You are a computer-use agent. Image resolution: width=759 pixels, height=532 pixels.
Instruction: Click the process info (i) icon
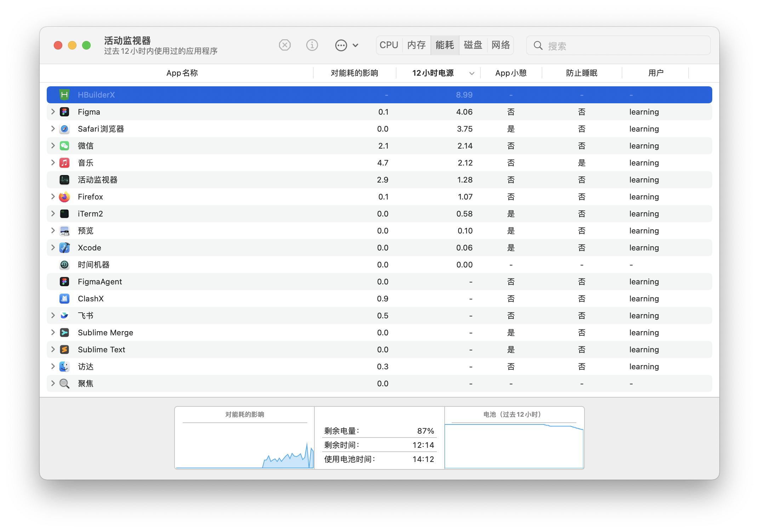click(x=312, y=45)
